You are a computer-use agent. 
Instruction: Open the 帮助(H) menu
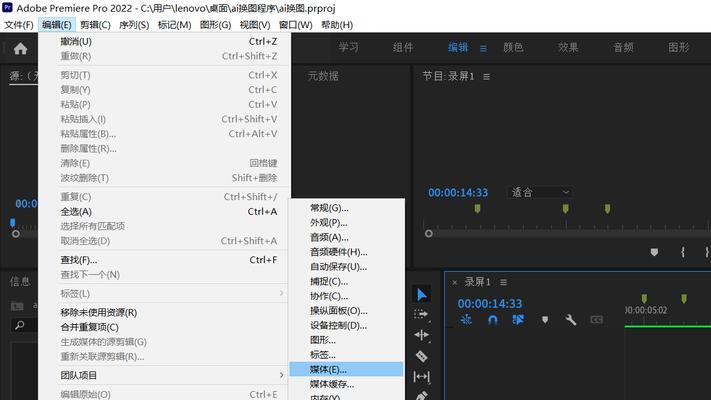click(x=337, y=24)
